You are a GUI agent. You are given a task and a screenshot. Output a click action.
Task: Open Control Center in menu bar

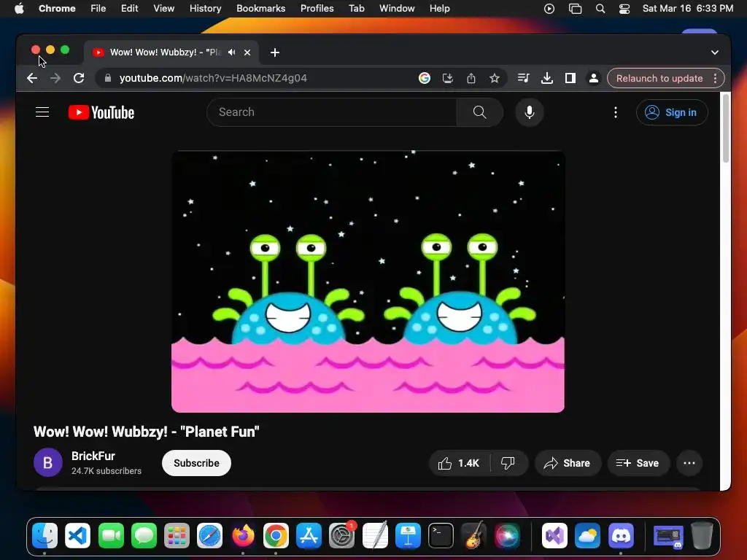pyautogui.click(x=624, y=9)
